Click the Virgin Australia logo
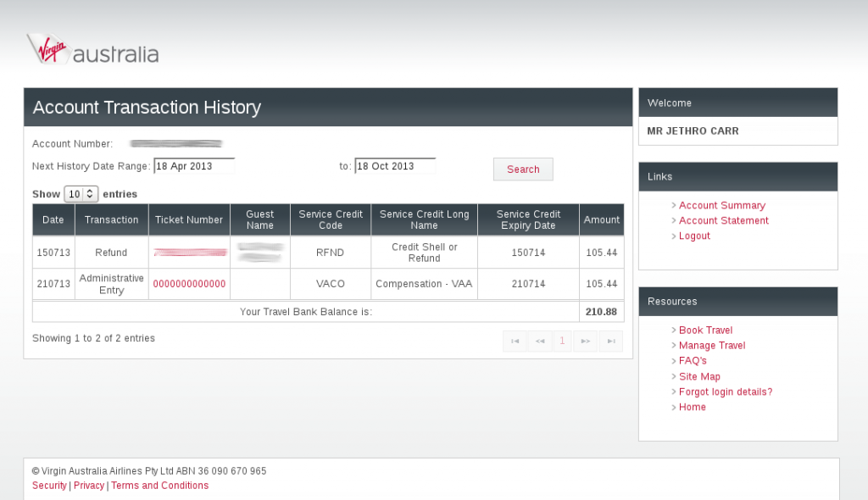868x500 pixels. pyautogui.click(x=93, y=49)
